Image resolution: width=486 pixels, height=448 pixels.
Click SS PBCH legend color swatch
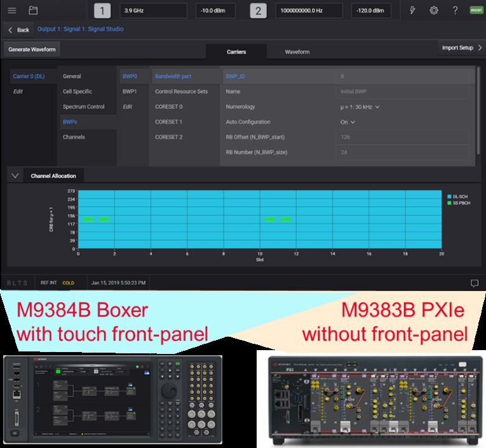449,203
